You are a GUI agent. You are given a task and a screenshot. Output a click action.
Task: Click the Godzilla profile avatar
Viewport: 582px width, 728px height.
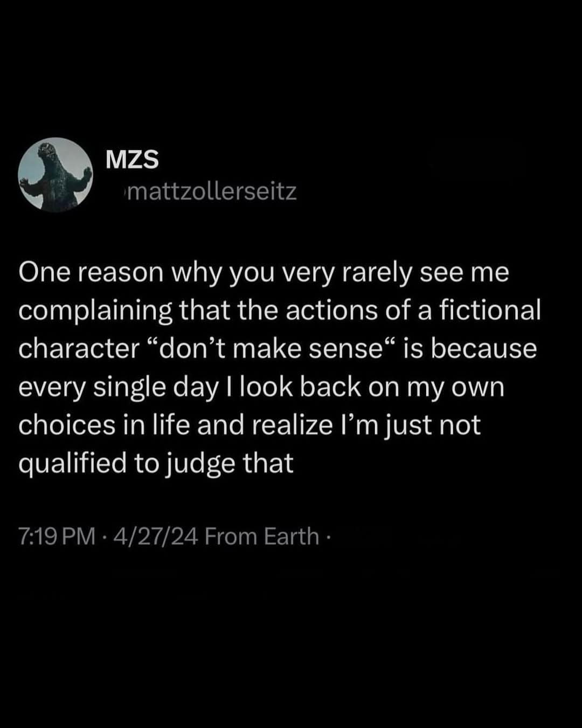click(x=55, y=175)
